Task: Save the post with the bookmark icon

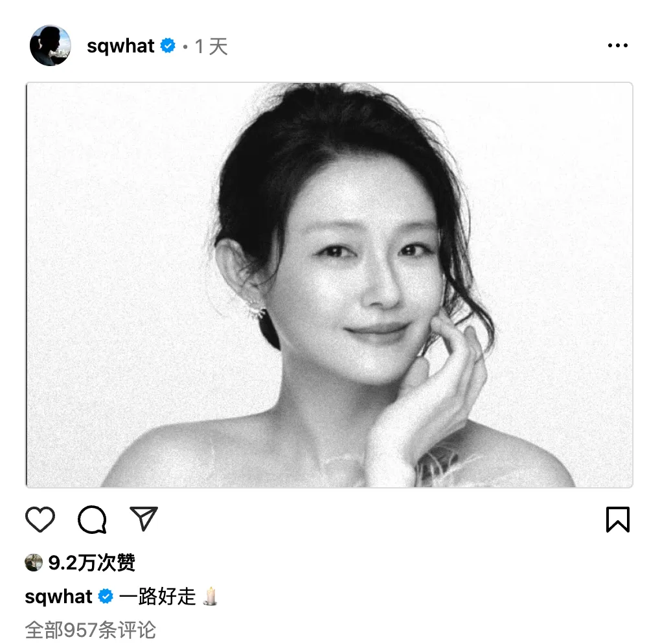Action: point(617,519)
